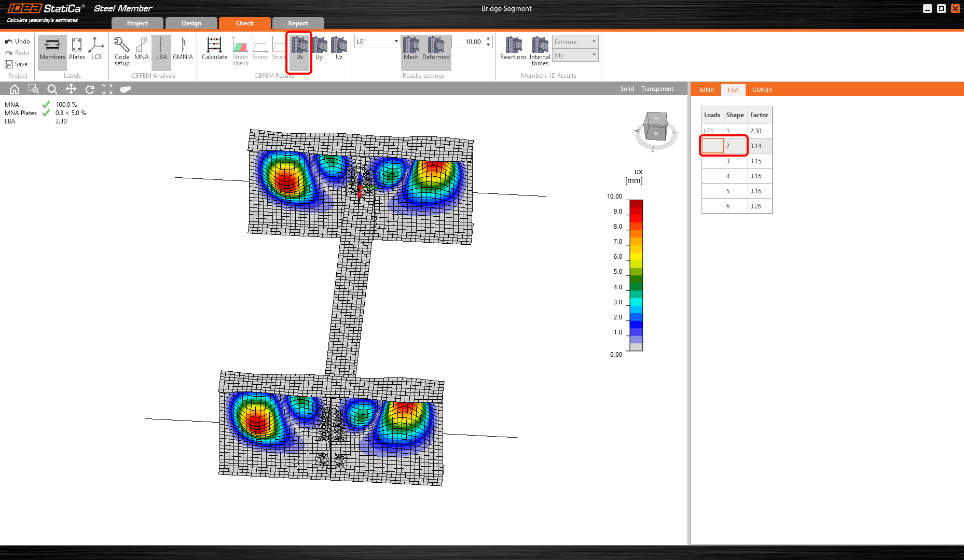Switch to the Report tab
This screenshot has width=964, height=560.
[x=298, y=23]
